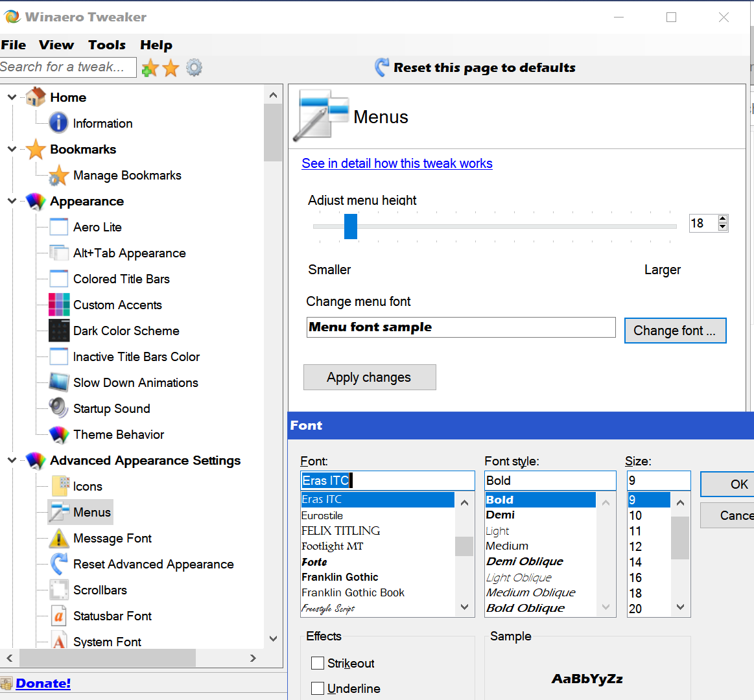The image size is (754, 700).
Task: Click the Bookmarks star icon in tree
Action: (x=36, y=149)
